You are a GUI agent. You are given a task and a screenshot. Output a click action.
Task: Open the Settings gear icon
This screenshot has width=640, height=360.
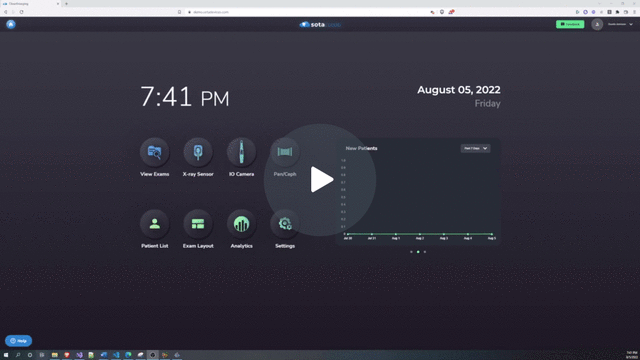pyautogui.click(x=285, y=224)
